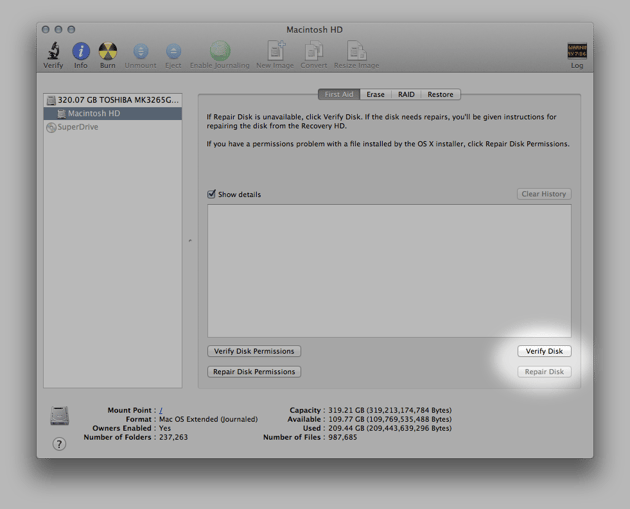630x509 pixels.
Task: Toggle the Show details checkbox
Action: (211, 194)
